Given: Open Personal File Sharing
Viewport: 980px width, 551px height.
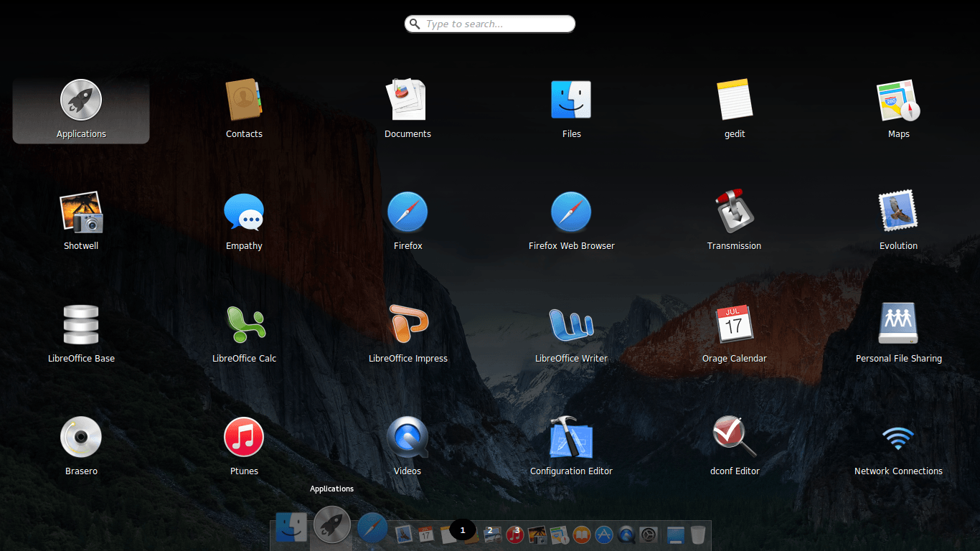Looking at the screenshot, I should (898, 334).
